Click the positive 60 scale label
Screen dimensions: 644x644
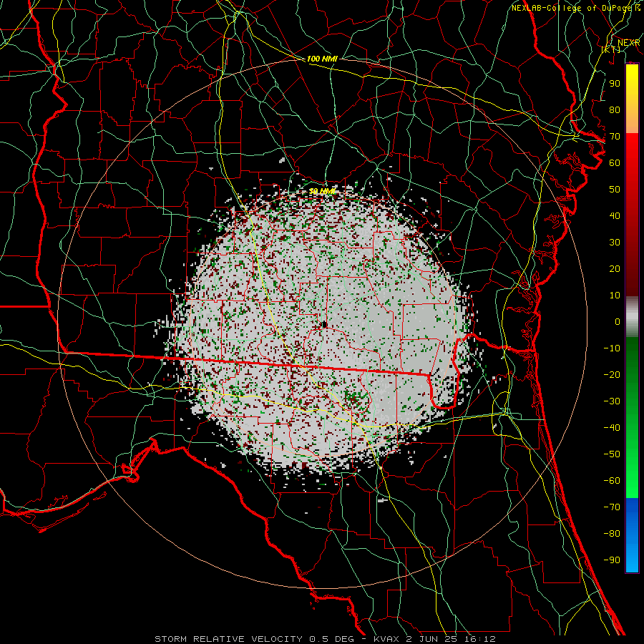click(x=615, y=162)
